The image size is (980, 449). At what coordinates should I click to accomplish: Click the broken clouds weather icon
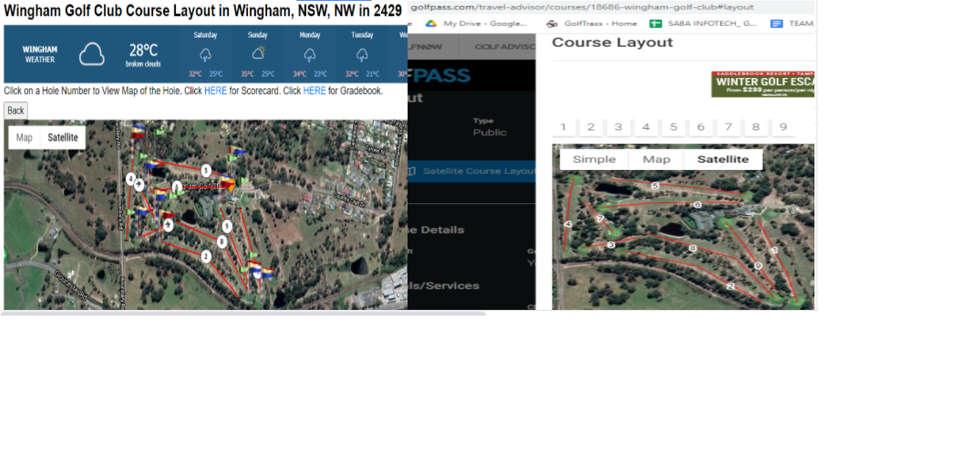[92, 54]
